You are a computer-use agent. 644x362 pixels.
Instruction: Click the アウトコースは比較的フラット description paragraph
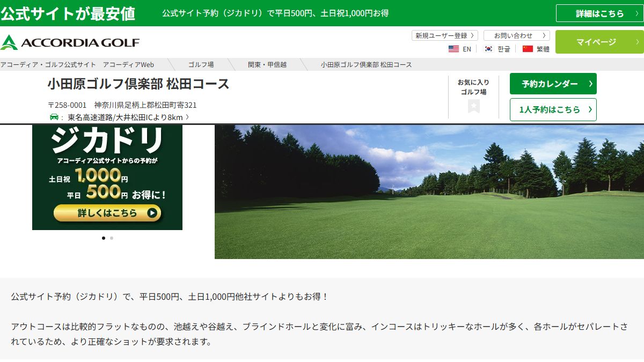pos(319,334)
